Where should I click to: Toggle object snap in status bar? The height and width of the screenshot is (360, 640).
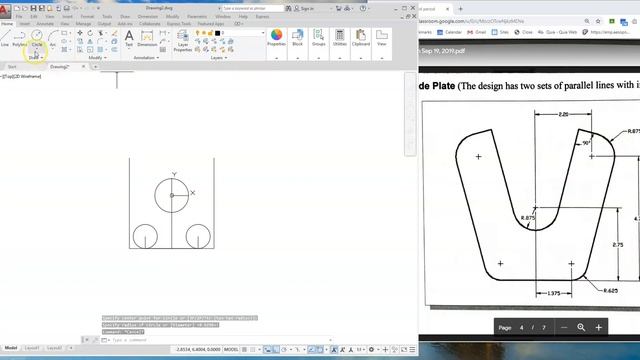tap(320, 349)
